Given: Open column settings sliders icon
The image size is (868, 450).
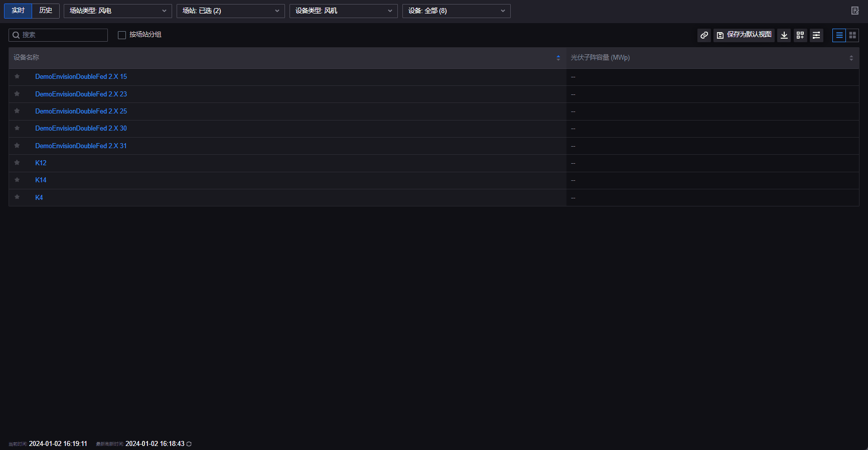Looking at the screenshot, I should coord(816,35).
